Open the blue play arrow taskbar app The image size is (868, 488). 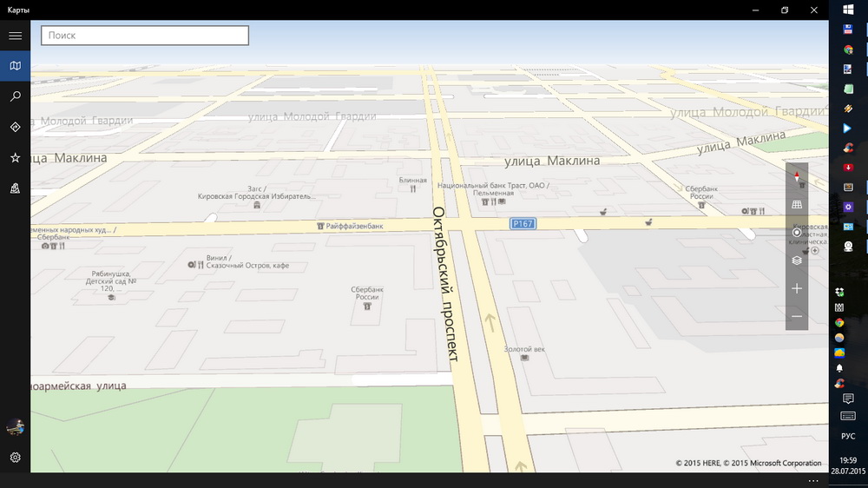[x=848, y=128]
